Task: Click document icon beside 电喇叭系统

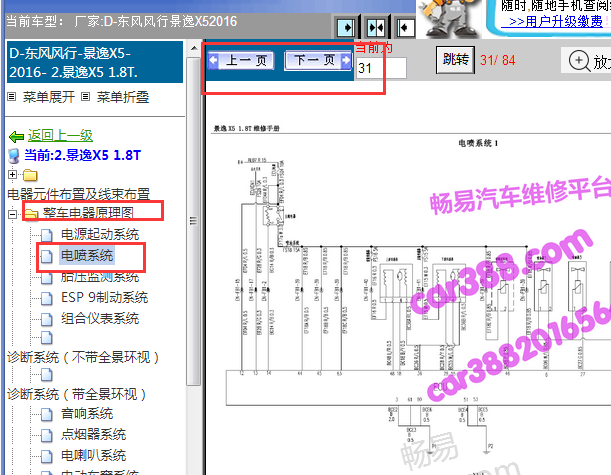Action: click(47, 456)
